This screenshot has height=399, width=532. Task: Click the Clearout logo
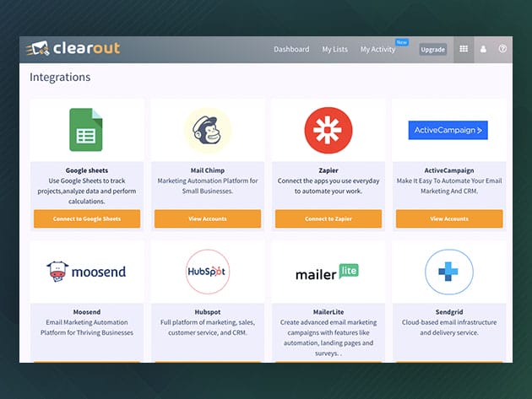(x=74, y=49)
